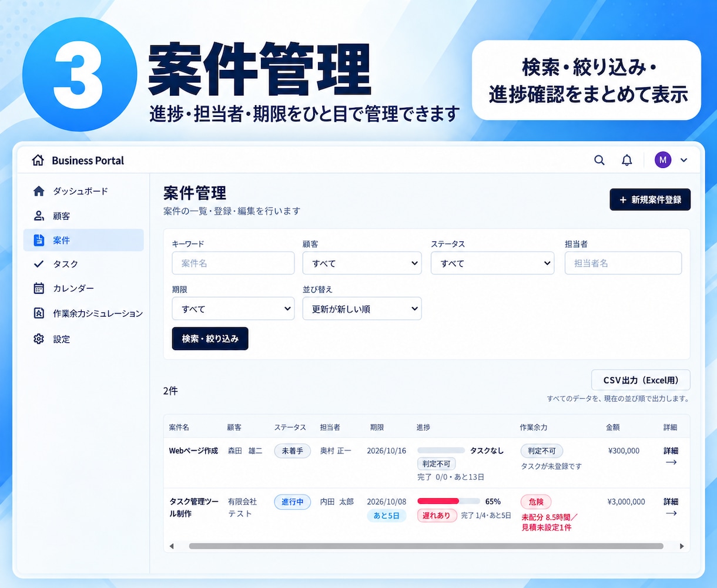Viewport: 717px width, 588px height.
Task: Click the 顧客 person icon
Action: point(39,216)
